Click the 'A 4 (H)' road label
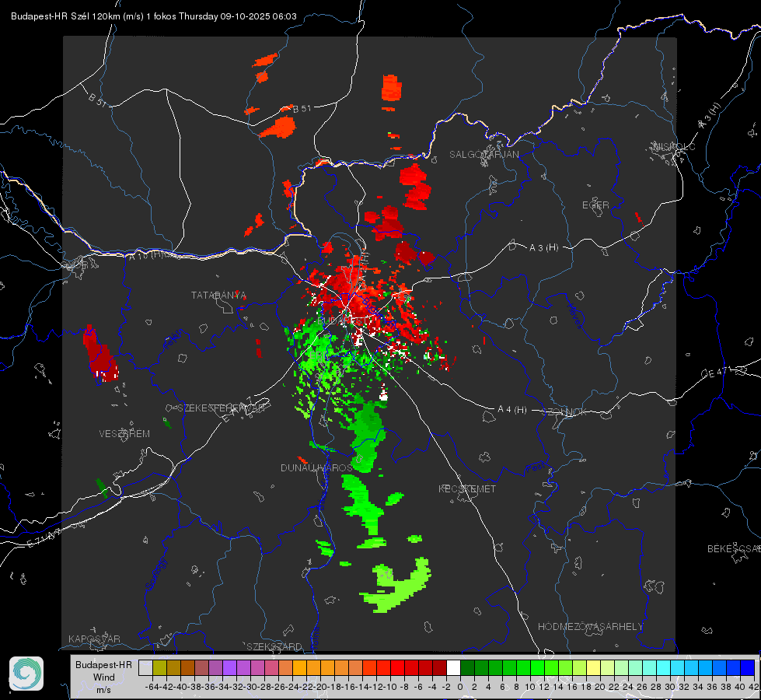 tap(512, 410)
